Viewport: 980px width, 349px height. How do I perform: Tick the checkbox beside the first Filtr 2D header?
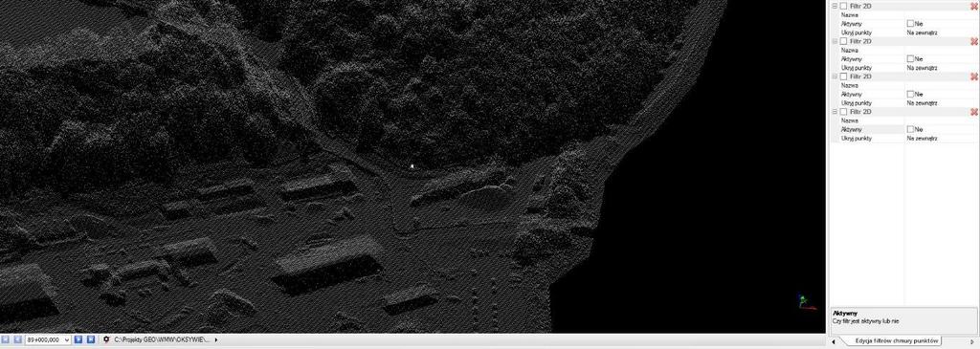point(844,6)
